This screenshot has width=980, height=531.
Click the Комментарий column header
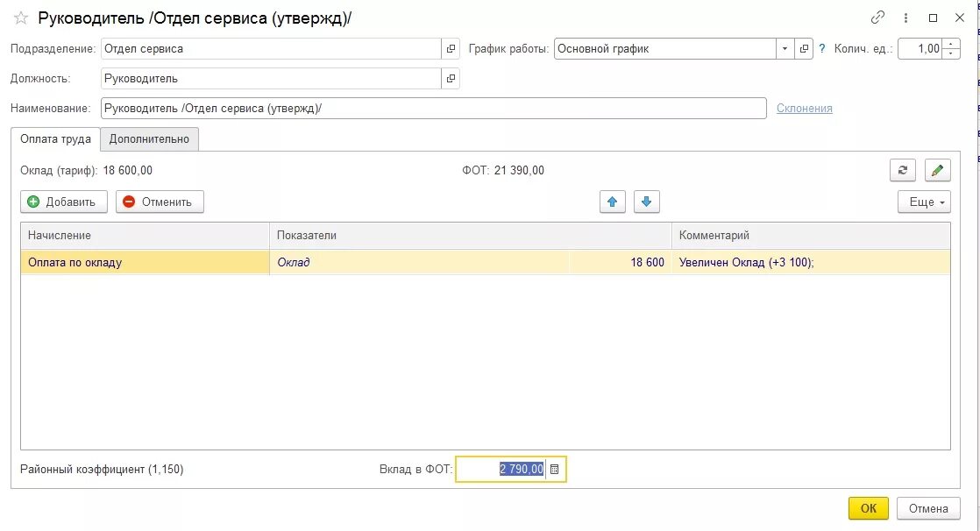(811, 236)
